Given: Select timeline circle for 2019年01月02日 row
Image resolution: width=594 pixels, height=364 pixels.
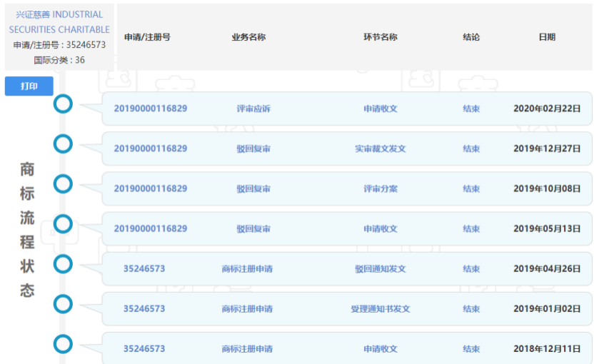Looking at the screenshot, I should tap(63, 304).
